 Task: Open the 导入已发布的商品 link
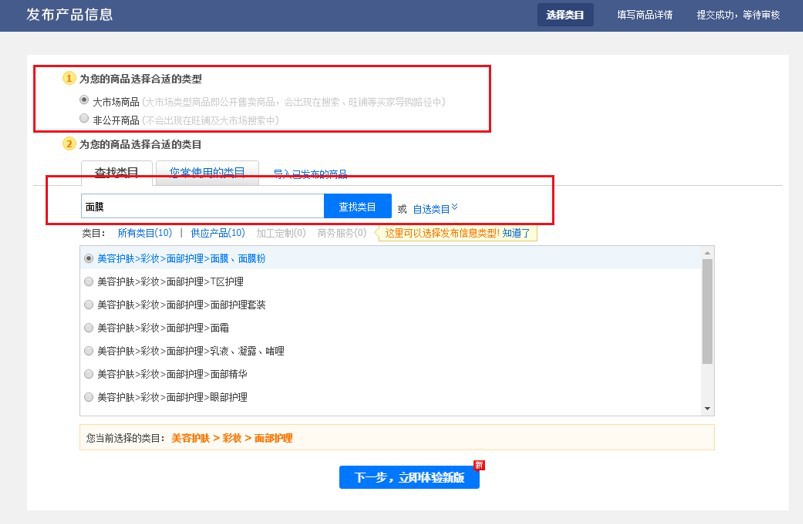pyautogui.click(x=310, y=174)
